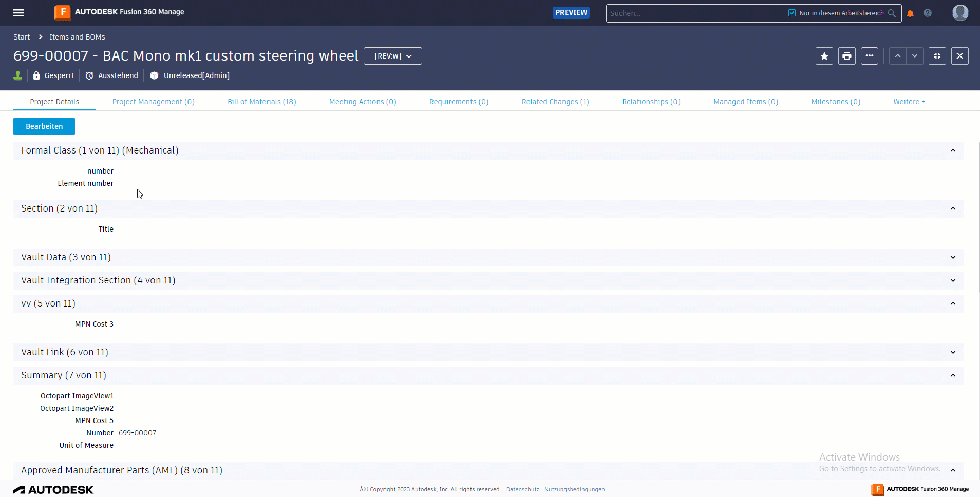
Task: Click the Autodesk logo in footer
Action: tap(53, 490)
